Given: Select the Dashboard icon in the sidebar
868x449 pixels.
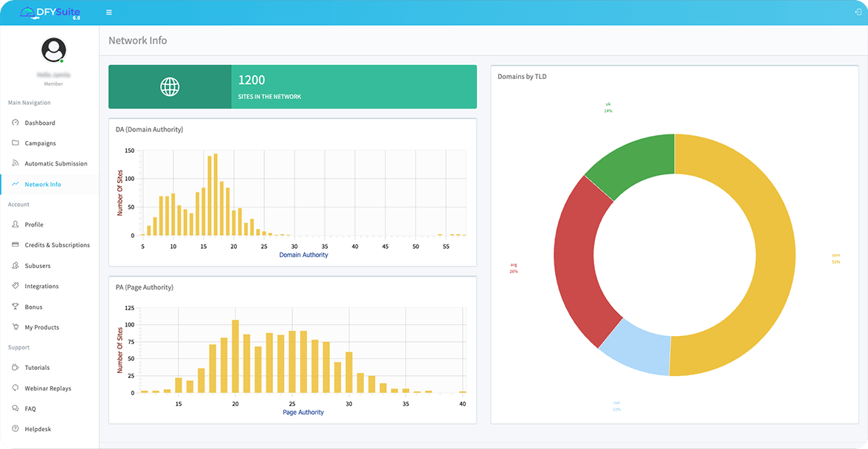Looking at the screenshot, I should point(15,123).
